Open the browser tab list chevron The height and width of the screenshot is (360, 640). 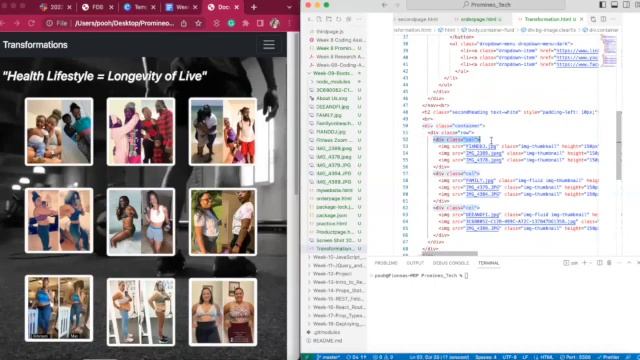pos(289,7)
